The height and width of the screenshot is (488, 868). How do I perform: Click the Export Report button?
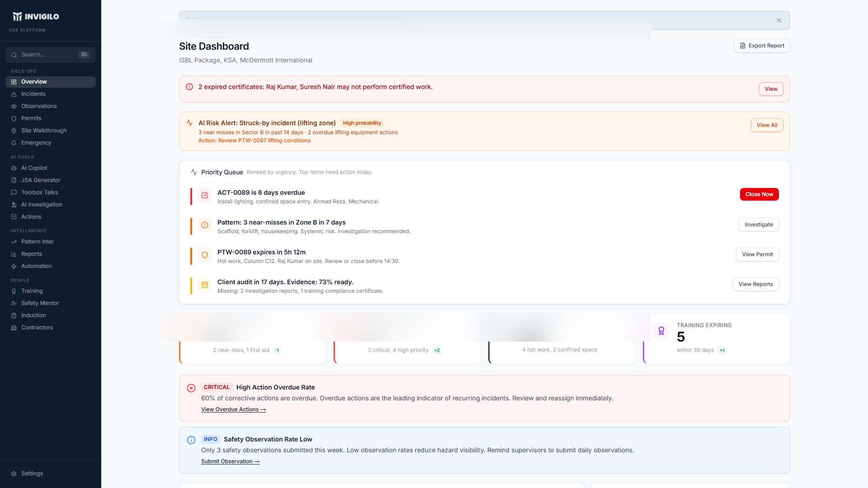[762, 46]
